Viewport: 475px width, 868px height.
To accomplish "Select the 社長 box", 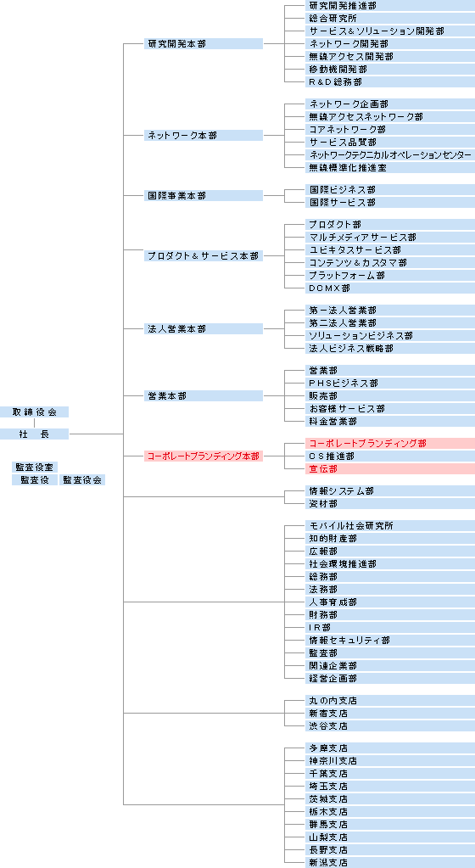I will (x=34, y=434).
